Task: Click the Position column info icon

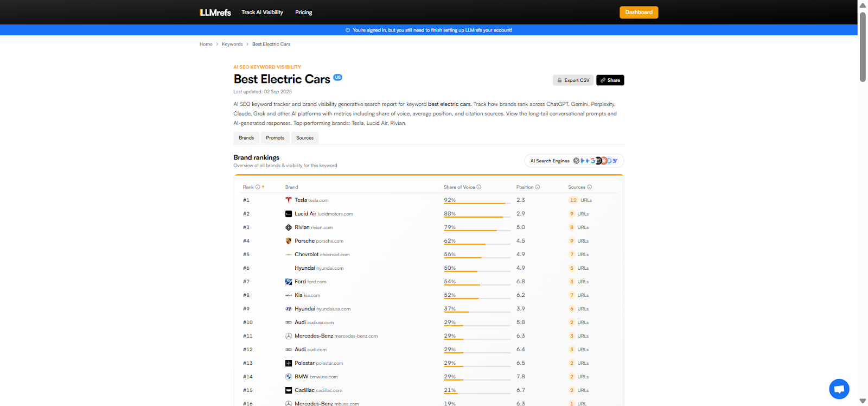Action: coord(538,187)
